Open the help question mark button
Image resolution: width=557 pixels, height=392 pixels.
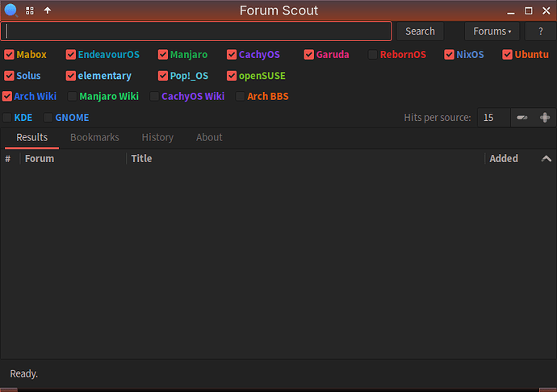(x=540, y=31)
